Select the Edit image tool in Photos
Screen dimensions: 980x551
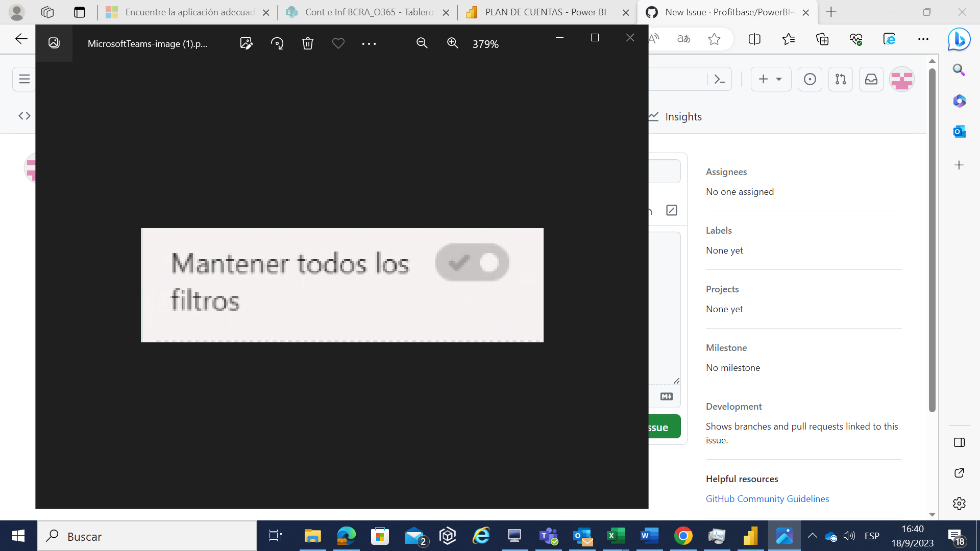(247, 43)
